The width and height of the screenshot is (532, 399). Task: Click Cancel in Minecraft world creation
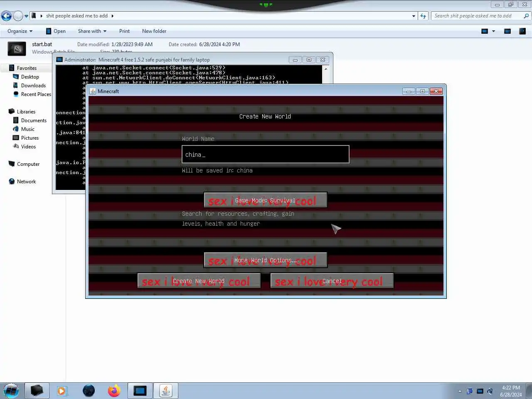point(332,281)
